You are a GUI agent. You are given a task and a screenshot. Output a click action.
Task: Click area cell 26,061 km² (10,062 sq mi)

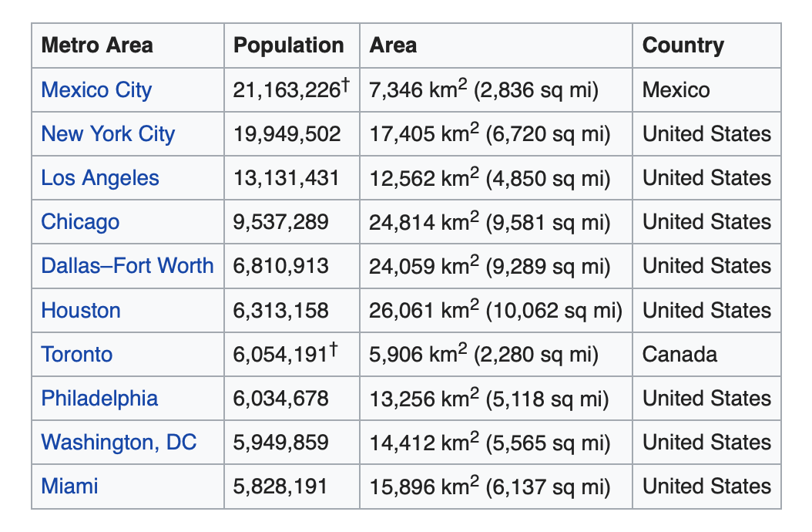click(x=495, y=310)
